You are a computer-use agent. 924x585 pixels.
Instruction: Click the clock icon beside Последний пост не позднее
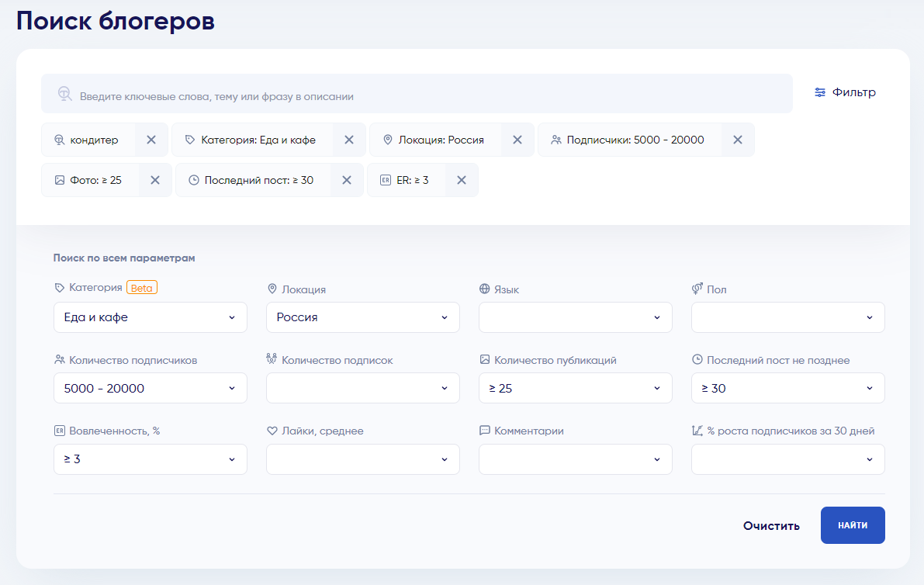[x=697, y=359]
